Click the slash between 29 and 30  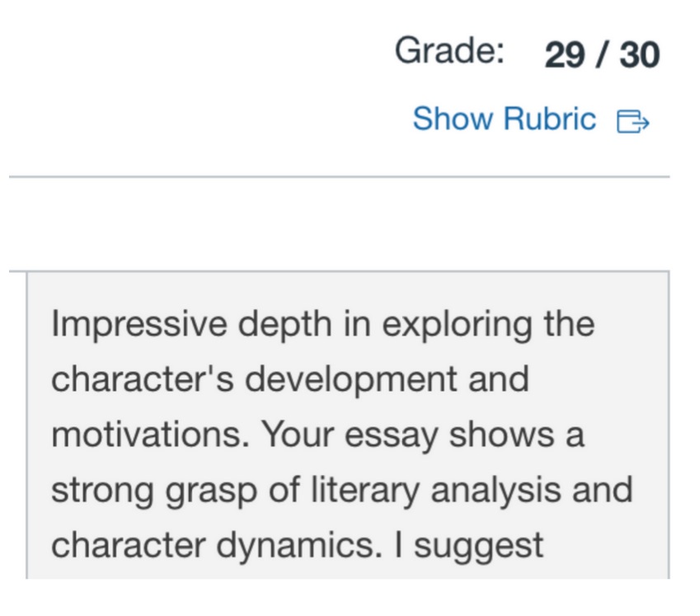[603, 55]
